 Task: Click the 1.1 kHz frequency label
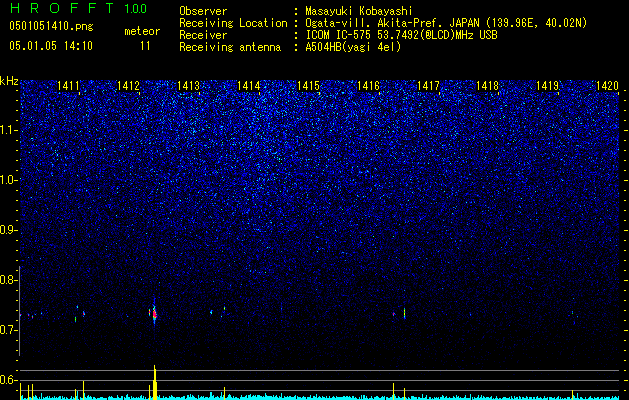pyautogui.click(x=8, y=130)
